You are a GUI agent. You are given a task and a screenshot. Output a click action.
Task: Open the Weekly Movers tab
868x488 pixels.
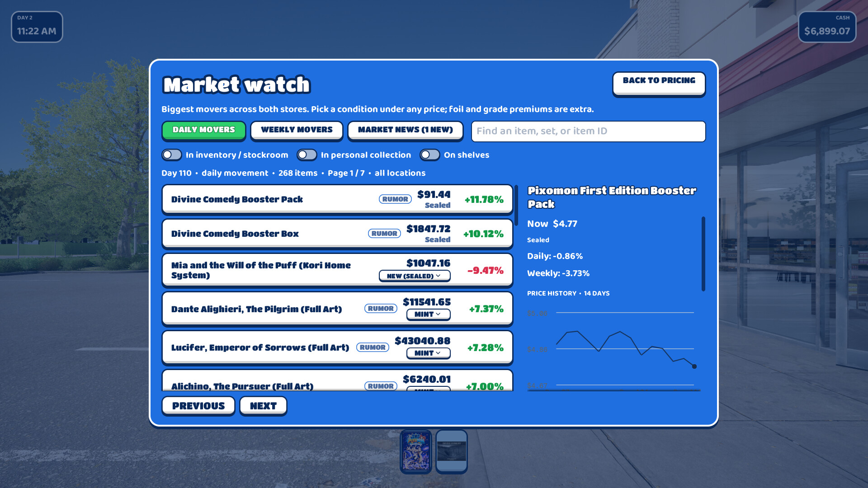point(297,130)
